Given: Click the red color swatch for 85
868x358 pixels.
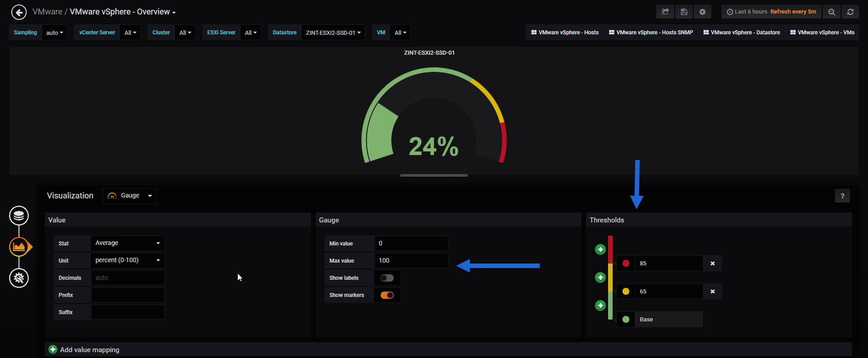Looking at the screenshot, I should click(x=626, y=264).
